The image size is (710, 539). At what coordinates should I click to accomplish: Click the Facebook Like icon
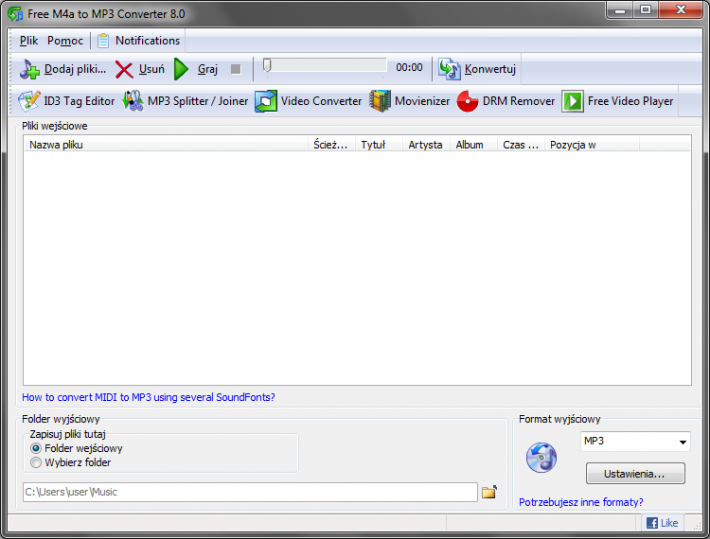tap(652, 523)
